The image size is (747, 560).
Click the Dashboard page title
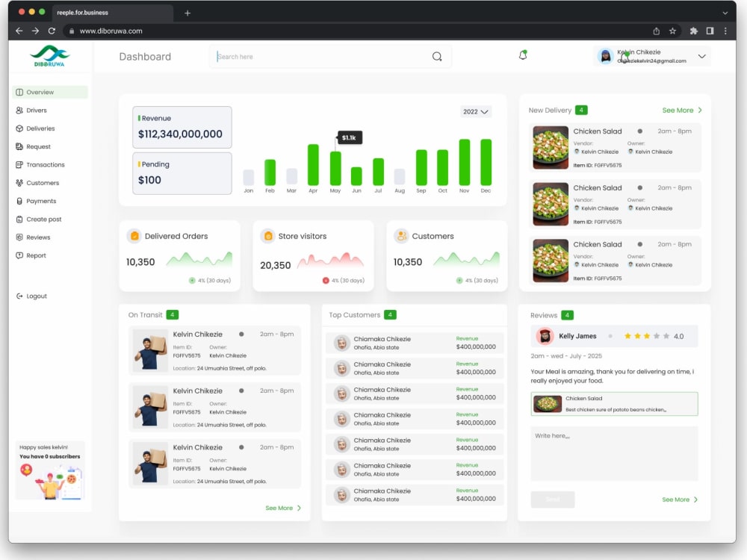[145, 57]
